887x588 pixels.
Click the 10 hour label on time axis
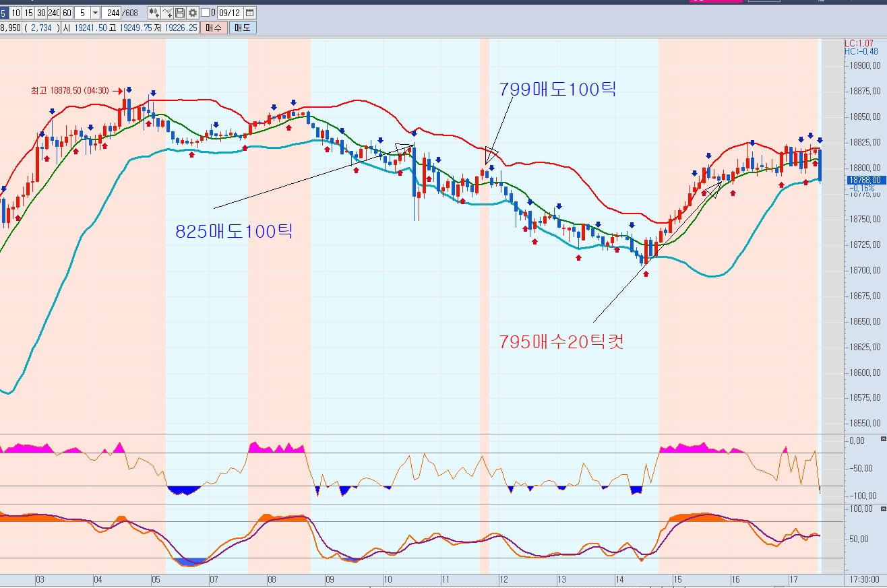tap(388, 579)
